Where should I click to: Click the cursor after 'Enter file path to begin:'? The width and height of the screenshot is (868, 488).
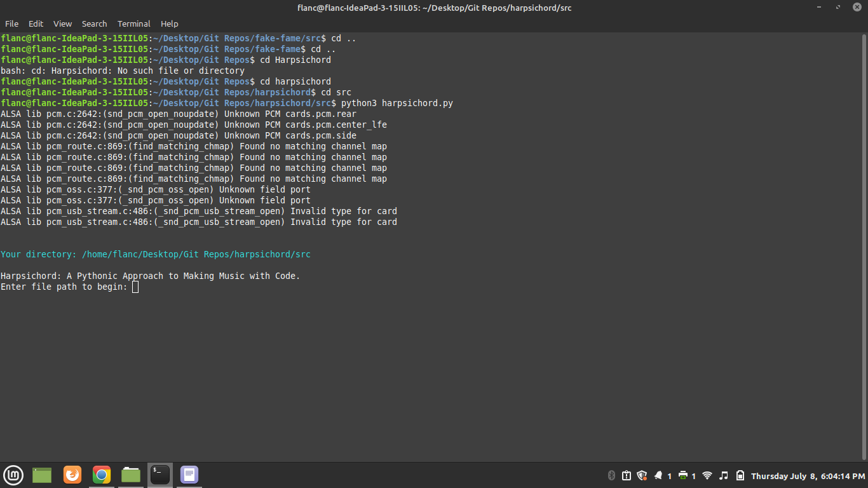tap(135, 287)
